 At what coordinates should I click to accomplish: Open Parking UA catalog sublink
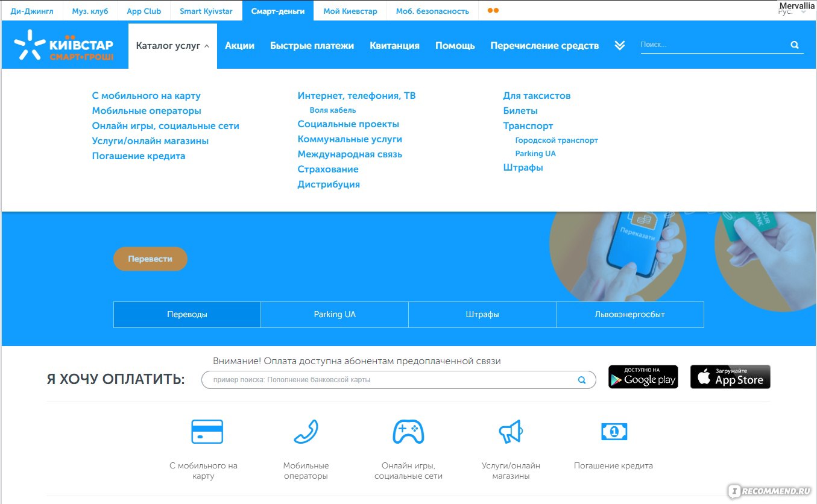click(x=535, y=154)
